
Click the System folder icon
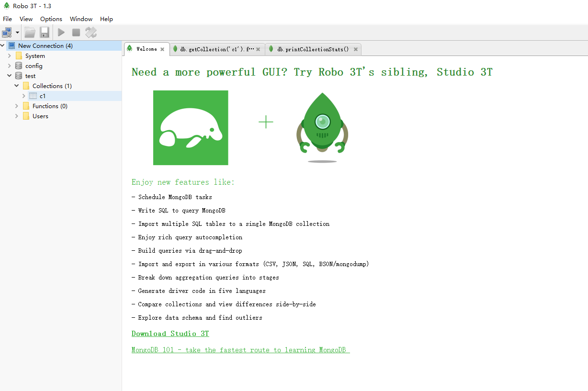(19, 56)
